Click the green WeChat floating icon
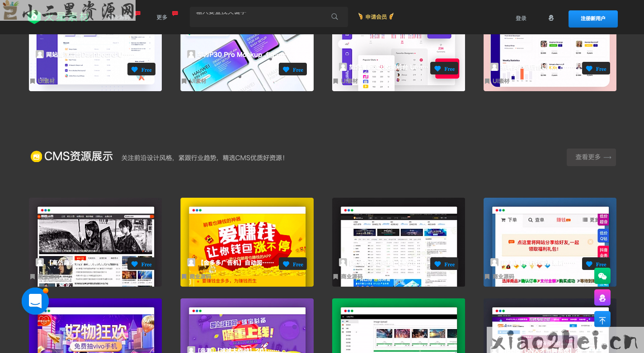 (602, 276)
